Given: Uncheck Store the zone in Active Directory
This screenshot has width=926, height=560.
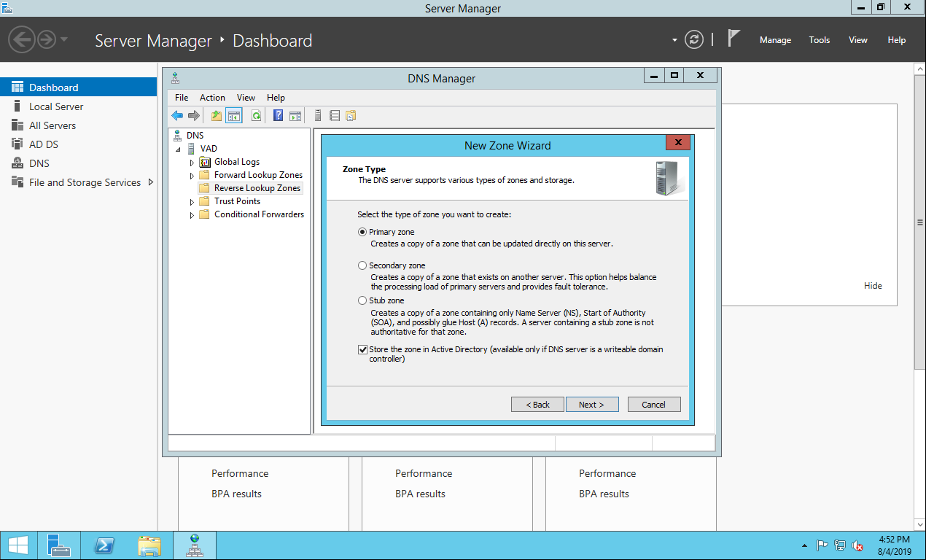Looking at the screenshot, I should coord(362,349).
